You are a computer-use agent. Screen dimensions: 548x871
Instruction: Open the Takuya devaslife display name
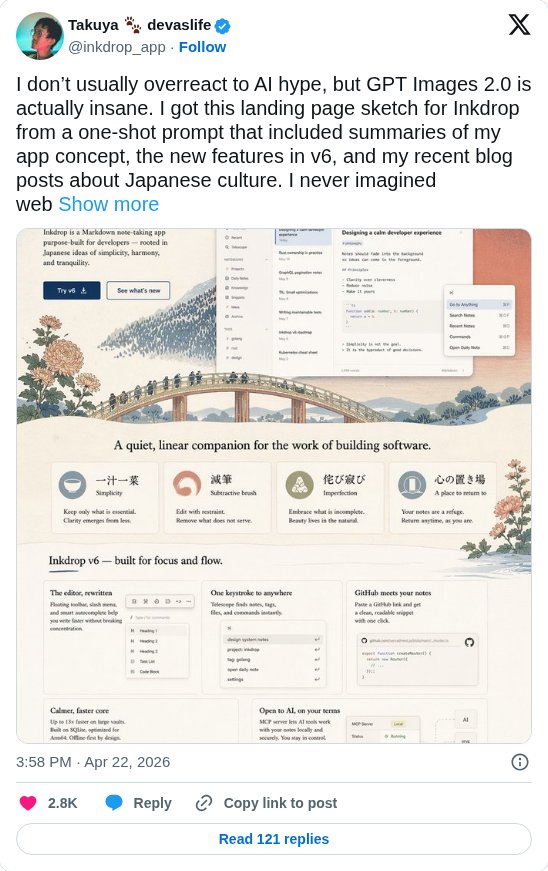(x=139, y=25)
